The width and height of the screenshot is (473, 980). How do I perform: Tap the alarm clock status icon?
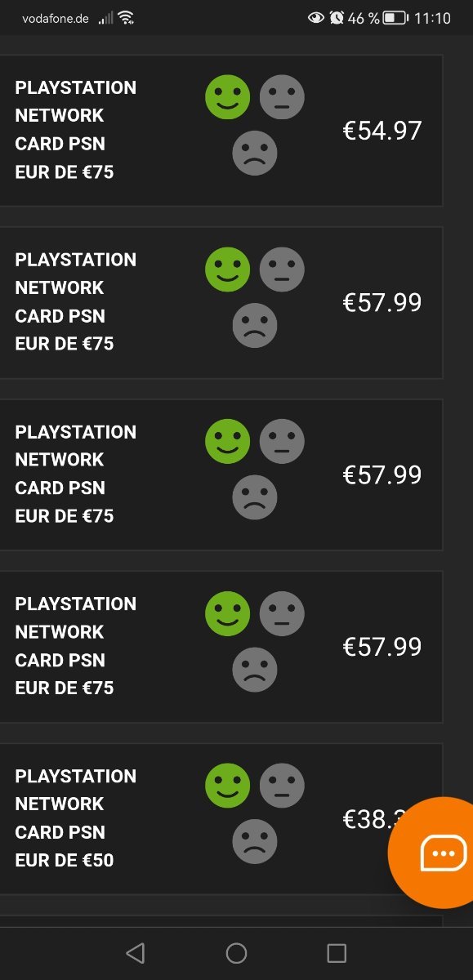point(337,18)
